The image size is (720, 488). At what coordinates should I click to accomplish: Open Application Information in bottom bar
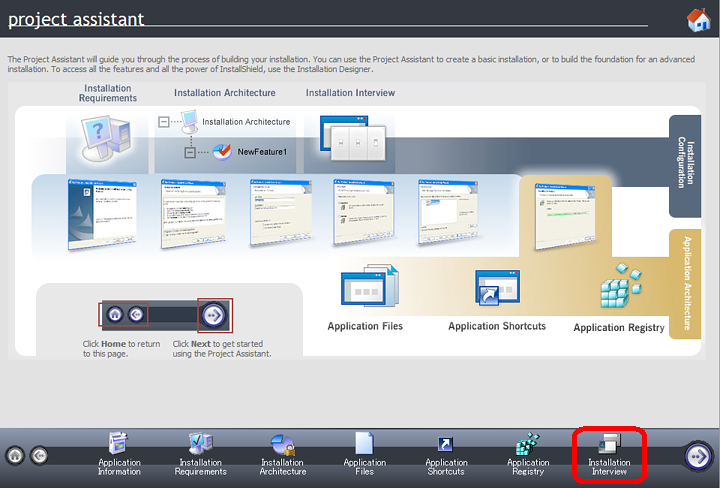pyautogui.click(x=119, y=453)
